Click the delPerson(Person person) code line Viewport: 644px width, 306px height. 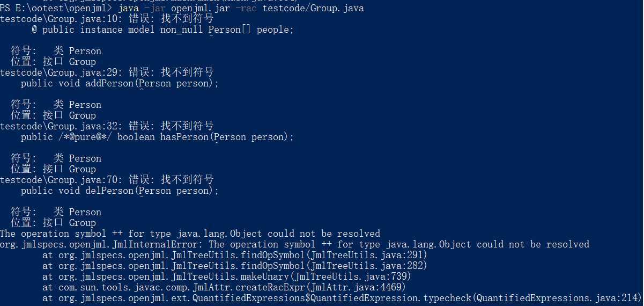(120, 191)
